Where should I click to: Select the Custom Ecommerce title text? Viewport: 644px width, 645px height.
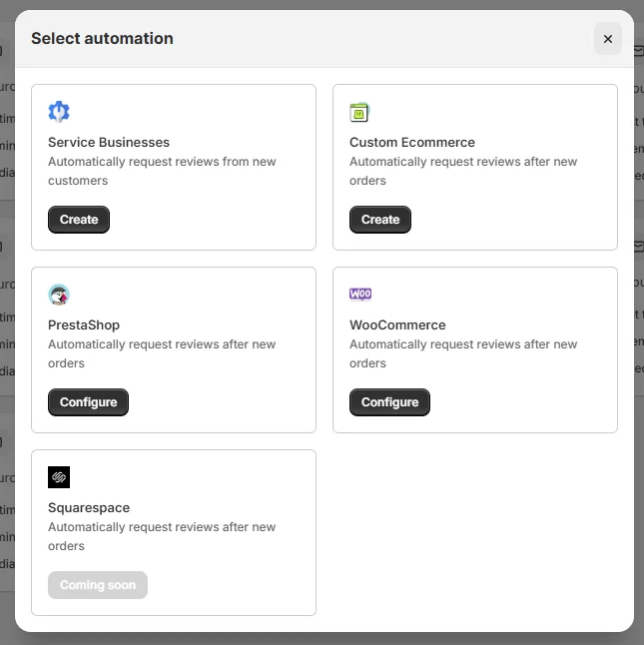coord(412,143)
